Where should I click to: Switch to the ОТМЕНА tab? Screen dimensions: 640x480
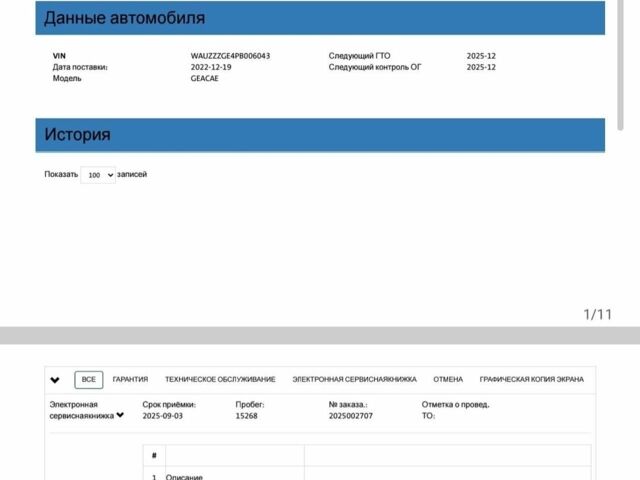pyautogui.click(x=448, y=380)
